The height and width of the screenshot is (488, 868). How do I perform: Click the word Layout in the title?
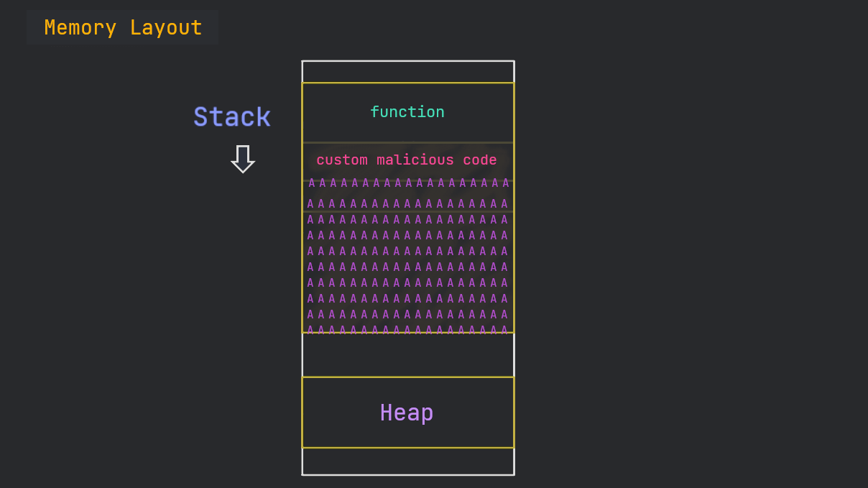[166, 28]
